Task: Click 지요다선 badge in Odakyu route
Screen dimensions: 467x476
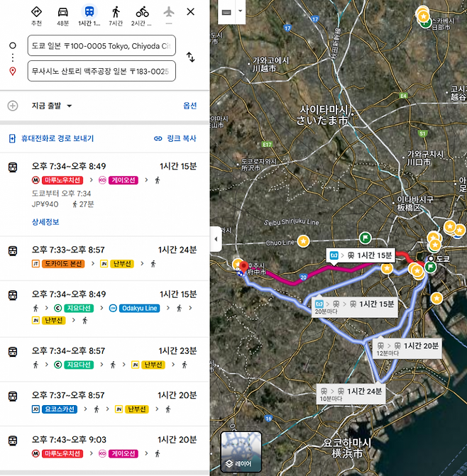Action: click(79, 308)
